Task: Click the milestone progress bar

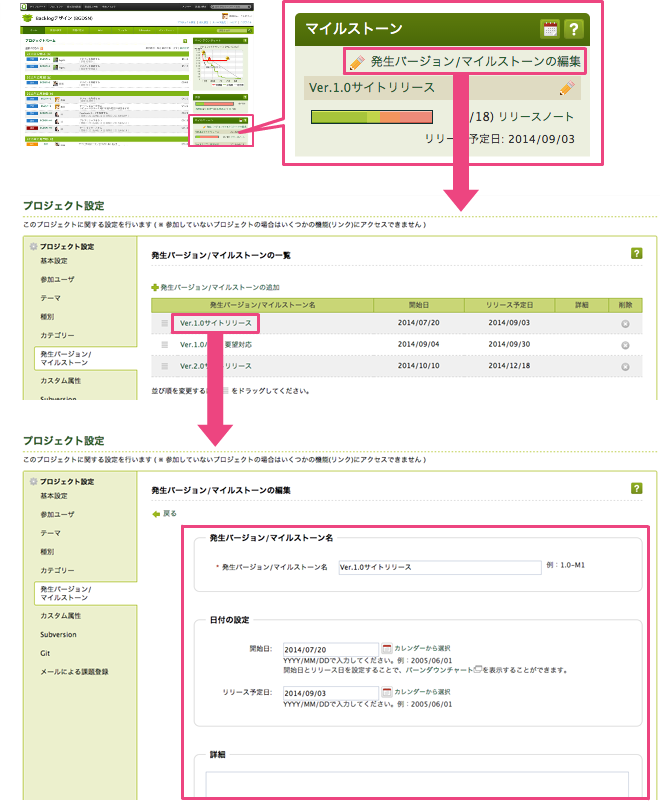Action: click(x=372, y=117)
